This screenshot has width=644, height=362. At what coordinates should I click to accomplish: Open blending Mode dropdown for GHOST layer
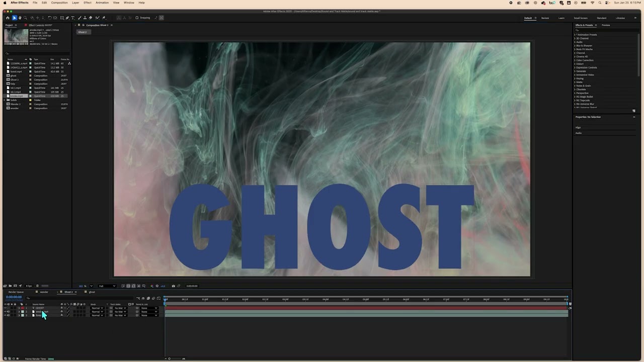[97, 308]
